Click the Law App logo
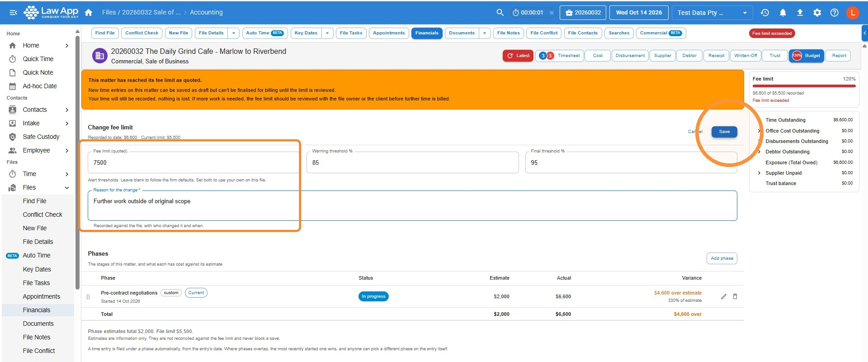868x362 pixels. (x=51, y=12)
